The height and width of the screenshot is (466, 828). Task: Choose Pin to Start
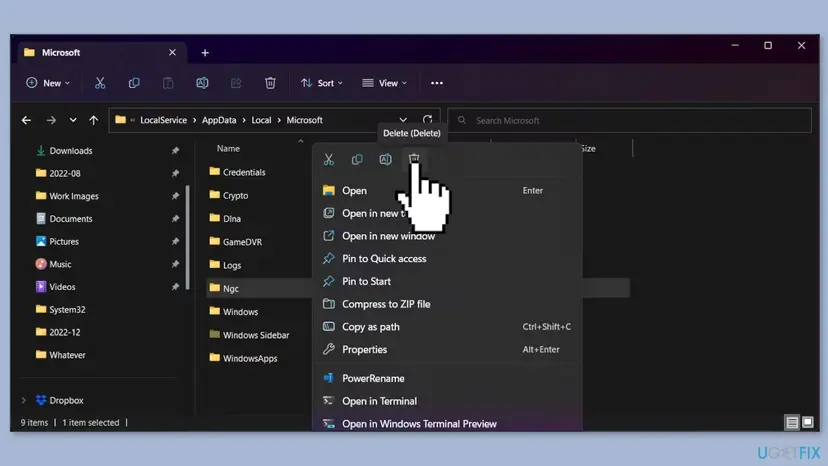[447, 282]
